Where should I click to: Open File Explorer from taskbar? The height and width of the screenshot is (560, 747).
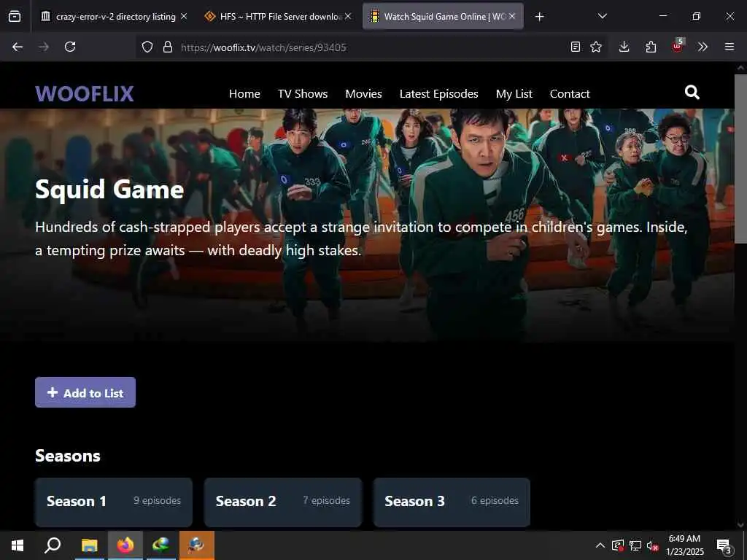pos(89,545)
